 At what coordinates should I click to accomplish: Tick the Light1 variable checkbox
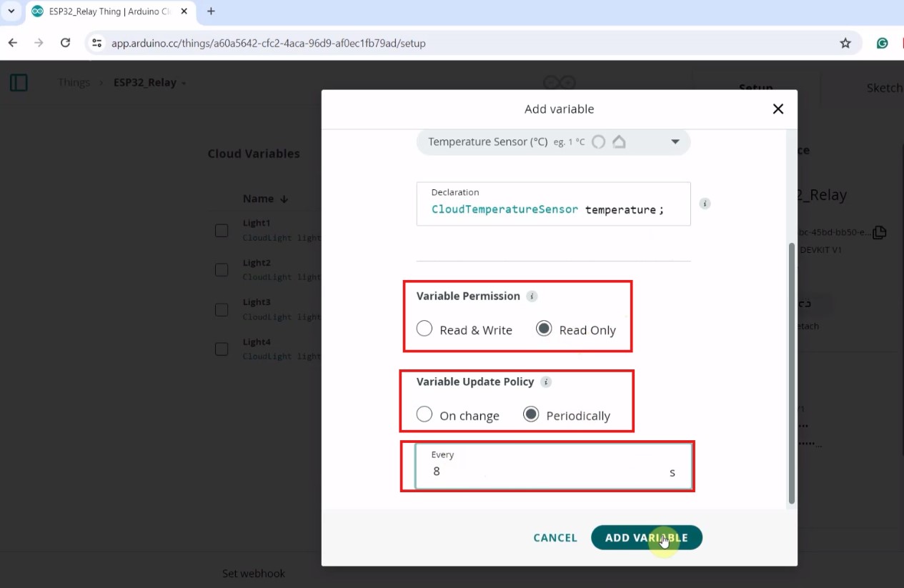coord(222,230)
